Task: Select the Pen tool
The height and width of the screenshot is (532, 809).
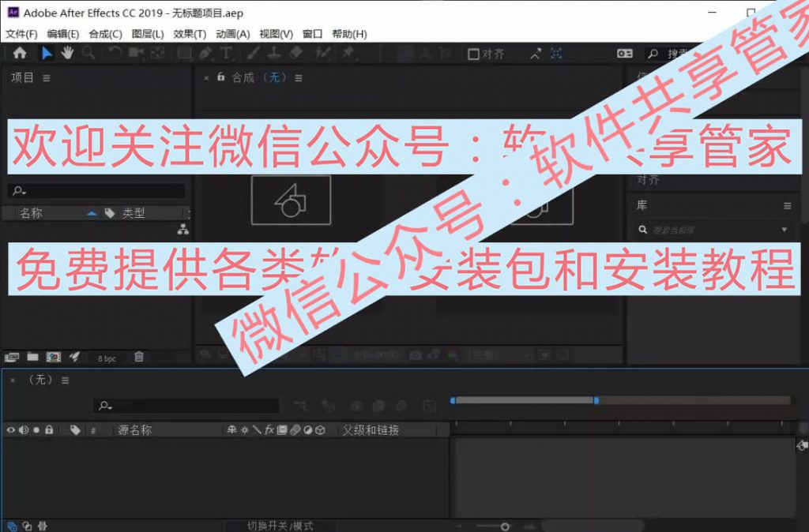Action: tap(205, 53)
